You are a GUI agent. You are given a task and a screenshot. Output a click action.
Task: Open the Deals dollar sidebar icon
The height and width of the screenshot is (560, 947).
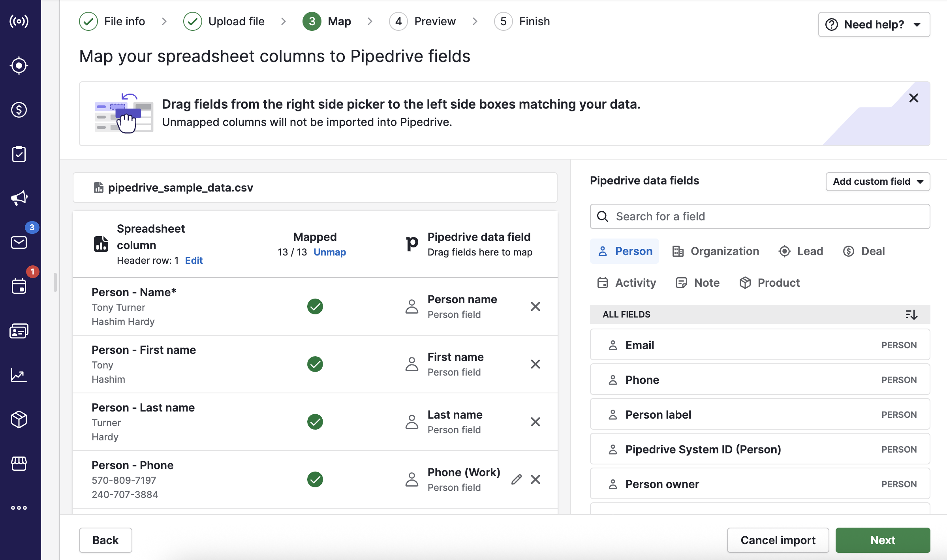[x=19, y=110]
